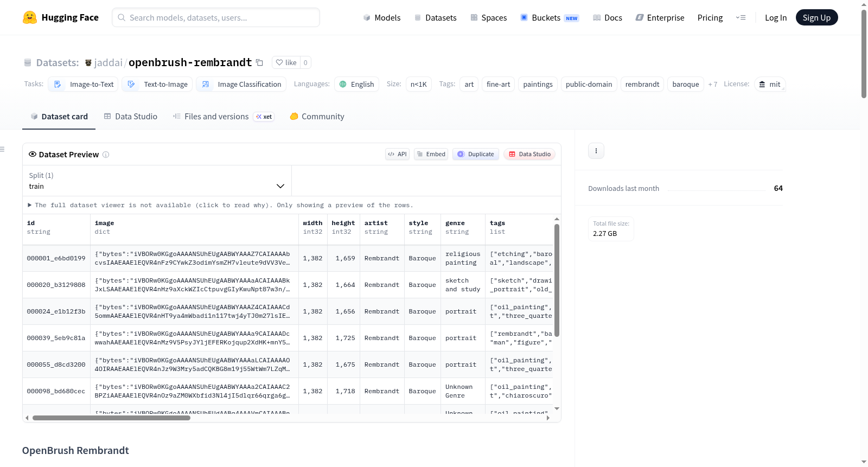
Task: Expand the +7 more tags
Action: tap(713, 84)
